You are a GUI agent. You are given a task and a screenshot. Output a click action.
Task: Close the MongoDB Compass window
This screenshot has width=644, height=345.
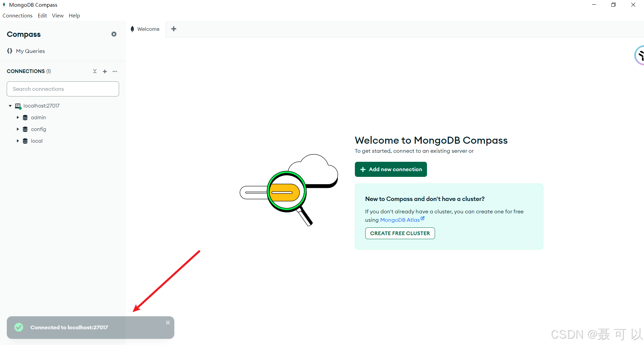click(633, 5)
